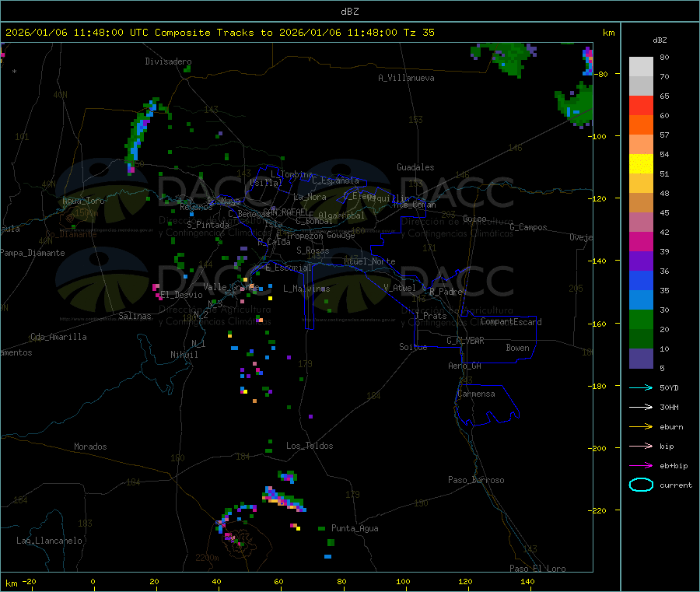Click the Bowen place label

click(518, 348)
